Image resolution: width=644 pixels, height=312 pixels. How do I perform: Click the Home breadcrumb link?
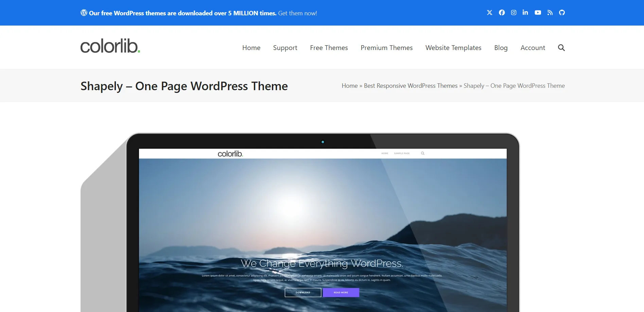pyautogui.click(x=350, y=86)
